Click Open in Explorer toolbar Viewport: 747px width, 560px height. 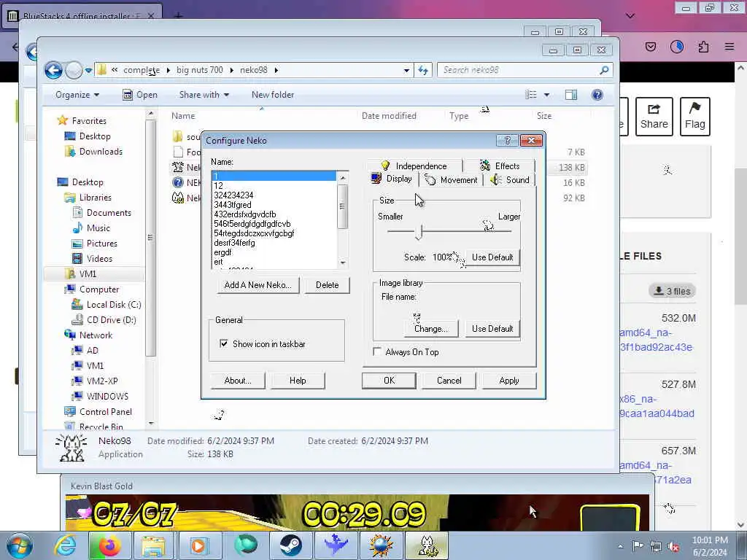tap(140, 95)
